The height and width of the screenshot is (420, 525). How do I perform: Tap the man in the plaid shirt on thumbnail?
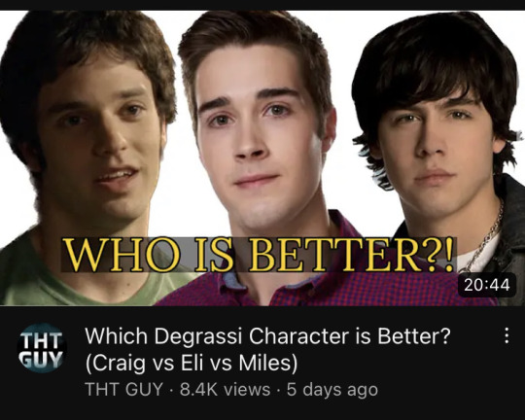tap(262, 151)
